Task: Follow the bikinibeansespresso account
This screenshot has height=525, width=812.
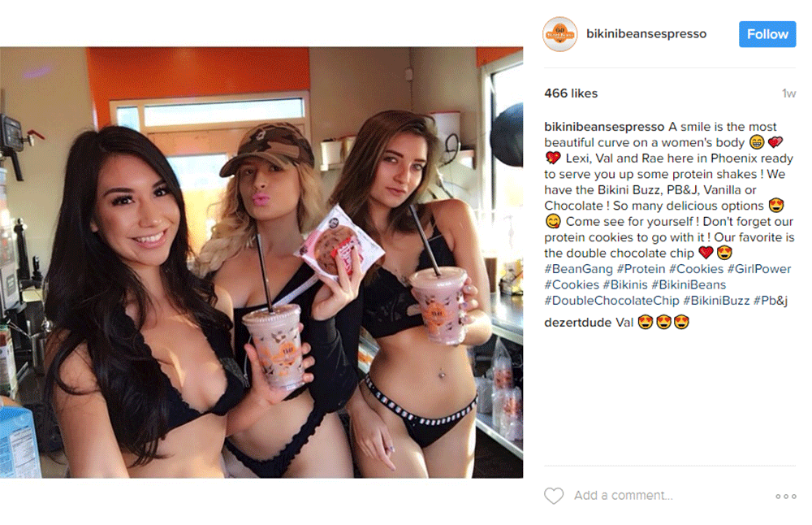Action: pyautogui.click(x=767, y=34)
